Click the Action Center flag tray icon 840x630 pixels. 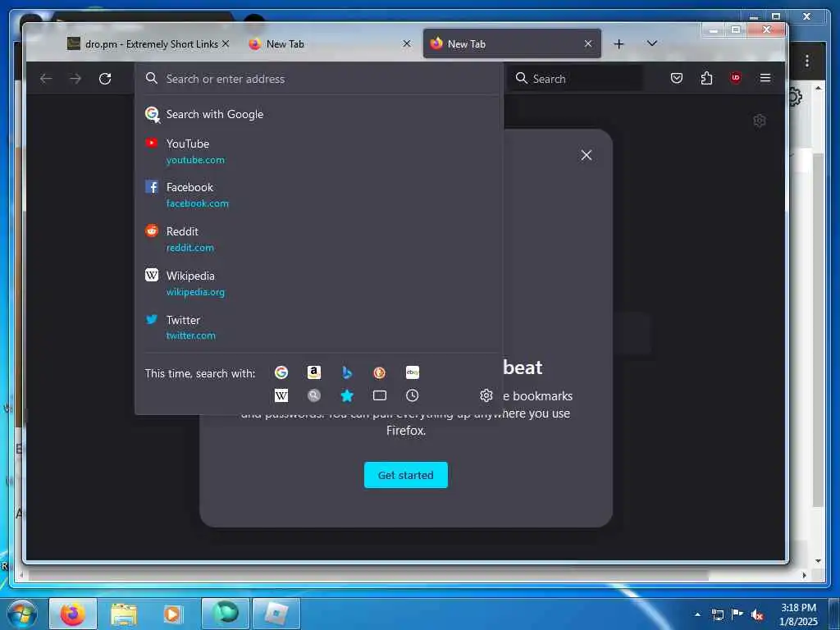[x=737, y=614]
